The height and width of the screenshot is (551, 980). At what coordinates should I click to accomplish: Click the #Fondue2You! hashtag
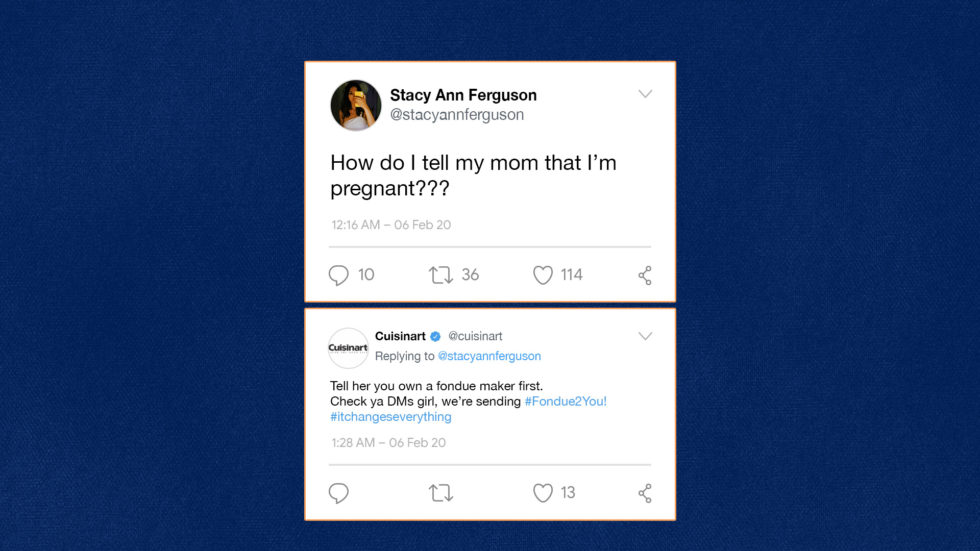point(566,402)
